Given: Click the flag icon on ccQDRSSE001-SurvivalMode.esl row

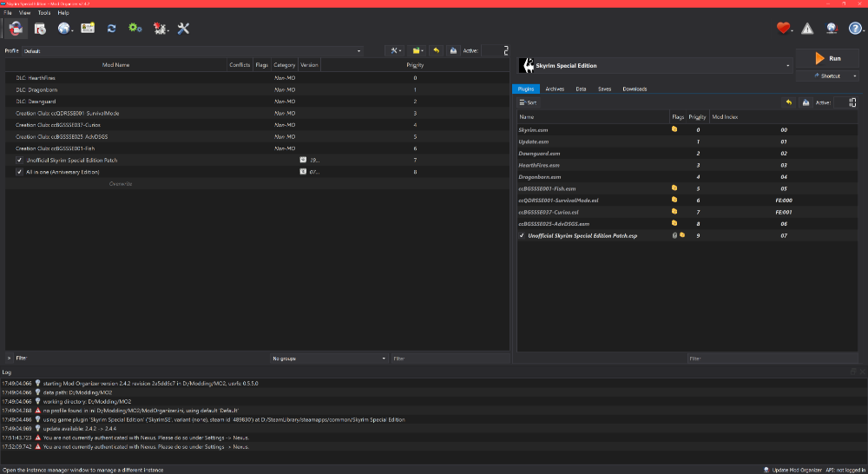Looking at the screenshot, I should pos(674,200).
